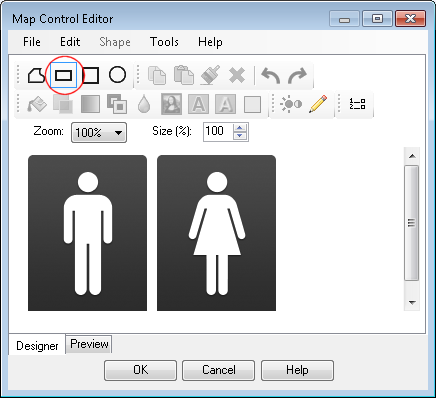Select the square shape tool

tap(91, 75)
